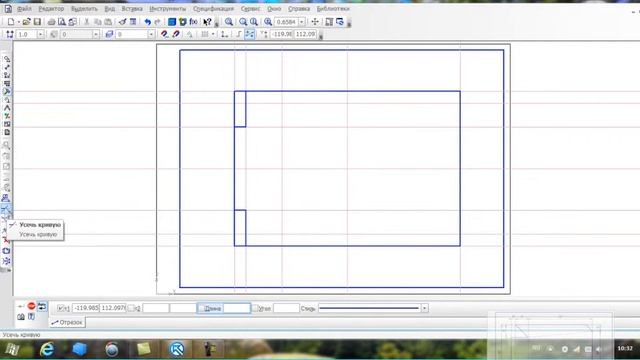Select zoom by window magnifier
Viewport: 640px width, 360px height.
tap(229, 22)
